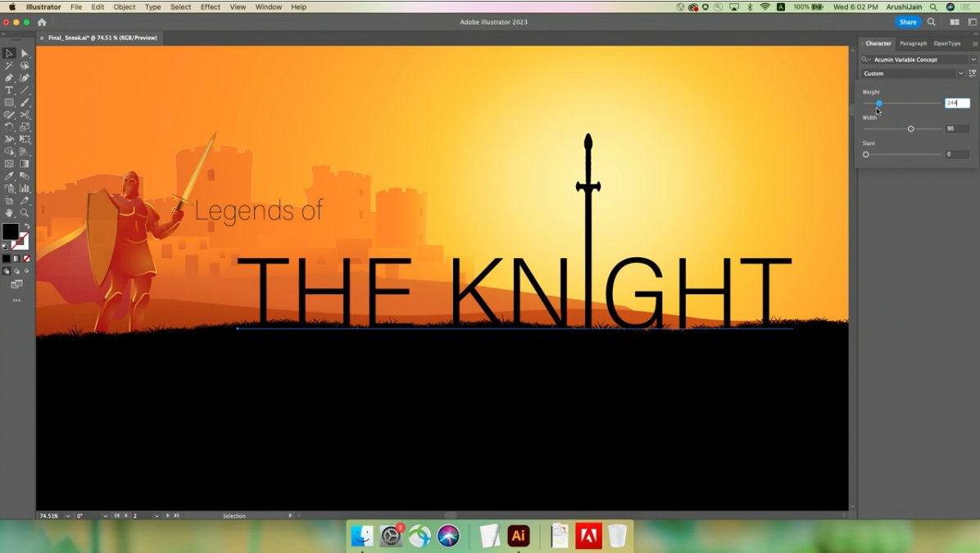The height and width of the screenshot is (553, 980).
Task: Choose the Symbol Sprayer tool
Action: [9, 188]
